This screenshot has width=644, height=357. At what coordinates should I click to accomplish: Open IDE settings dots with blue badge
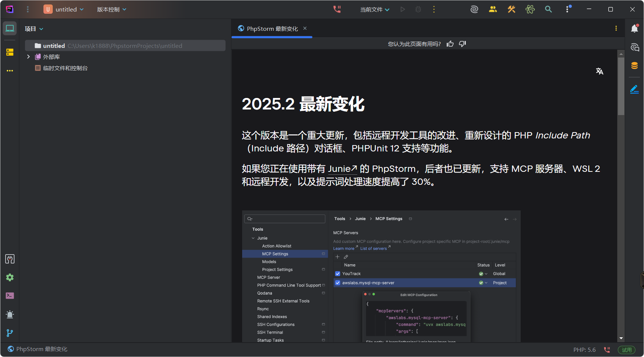click(567, 9)
